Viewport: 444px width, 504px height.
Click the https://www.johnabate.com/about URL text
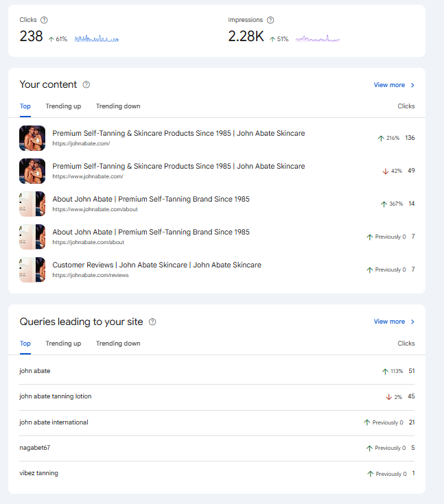pos(95,209)
